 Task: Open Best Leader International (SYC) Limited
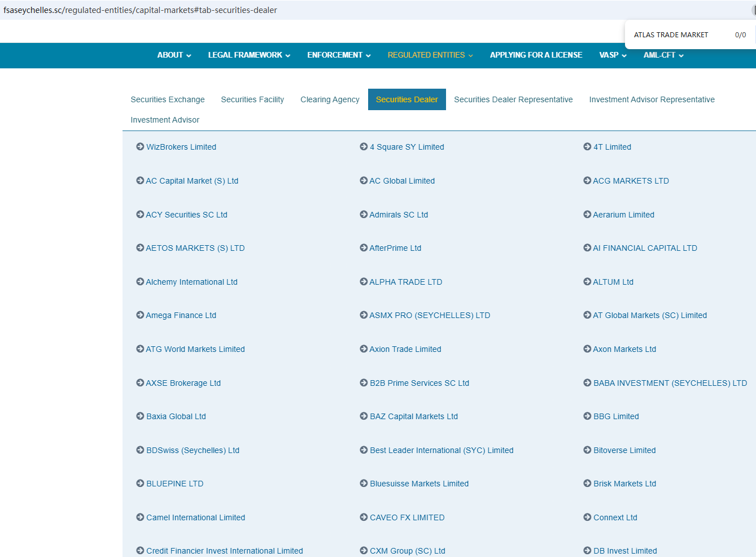[442, 450]
